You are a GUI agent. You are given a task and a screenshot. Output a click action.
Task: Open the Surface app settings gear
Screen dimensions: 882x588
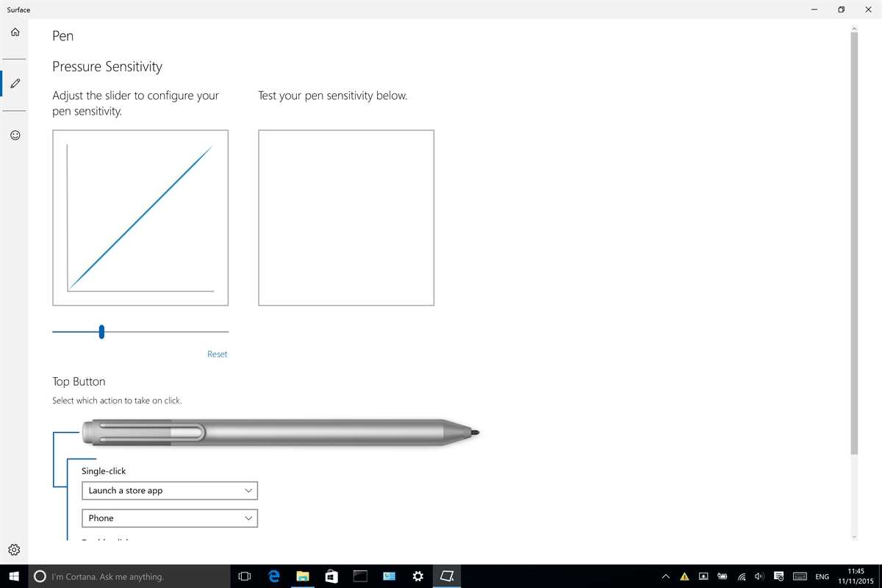pyautogui.click(x=15, y=549)
